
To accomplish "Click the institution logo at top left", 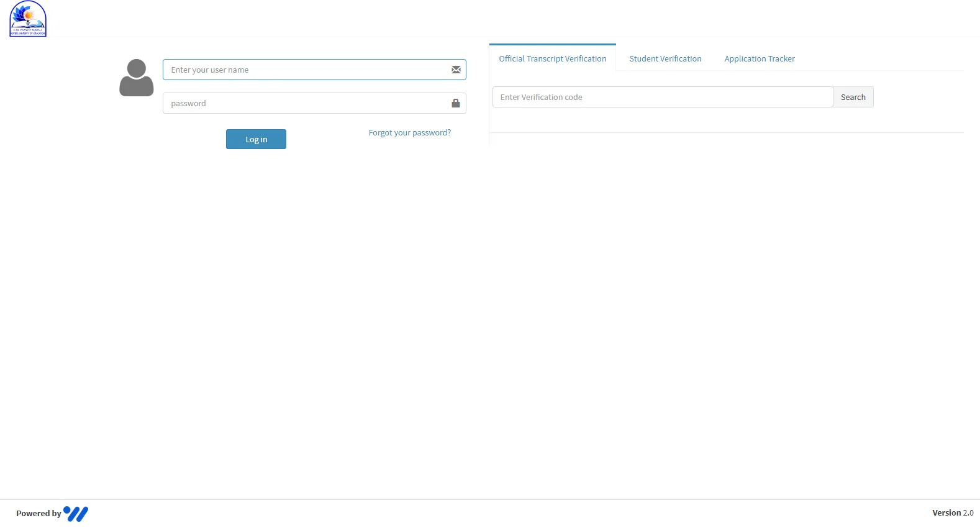I will pyautogui.click(x=28, y=19).
